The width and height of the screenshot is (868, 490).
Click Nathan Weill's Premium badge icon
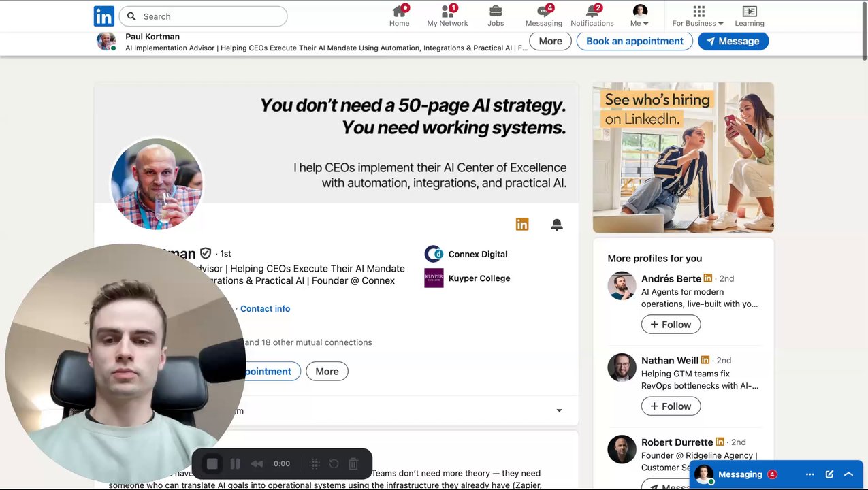(x=705, y=360)
